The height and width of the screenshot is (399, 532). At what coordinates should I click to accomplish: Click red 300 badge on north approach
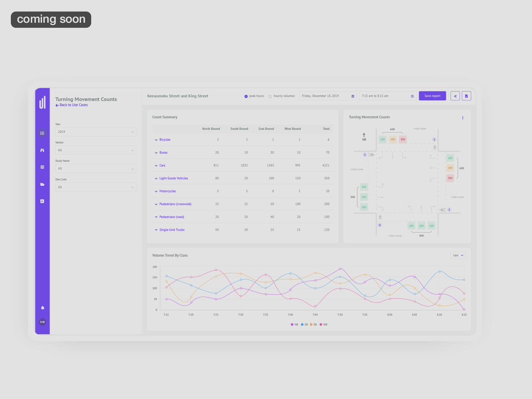[x=403, y=139]
